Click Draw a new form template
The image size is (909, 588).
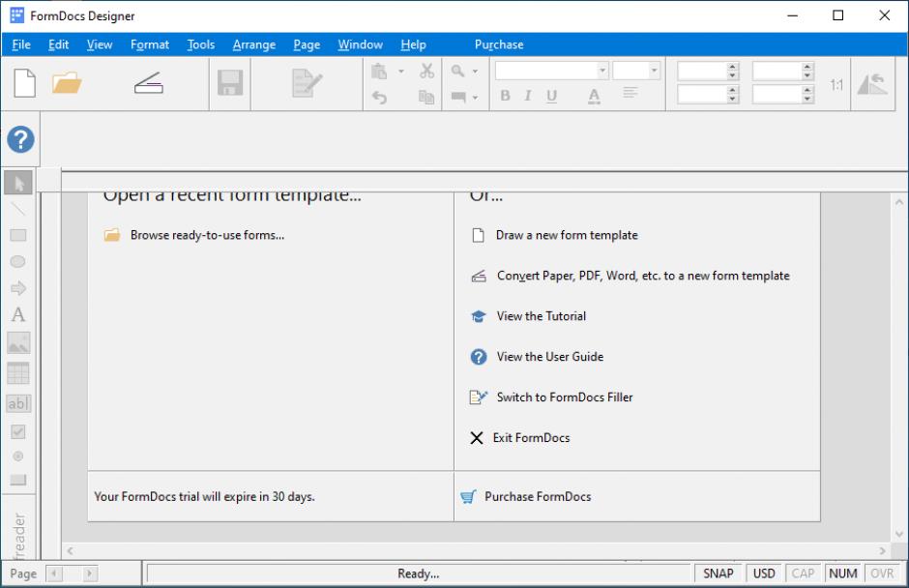[567, 235]
